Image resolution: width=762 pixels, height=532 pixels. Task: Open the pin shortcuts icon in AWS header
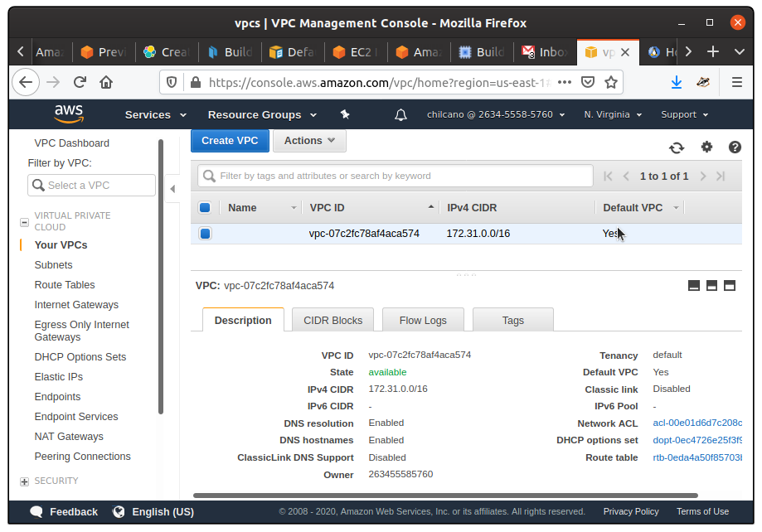(x=345, y=114)
